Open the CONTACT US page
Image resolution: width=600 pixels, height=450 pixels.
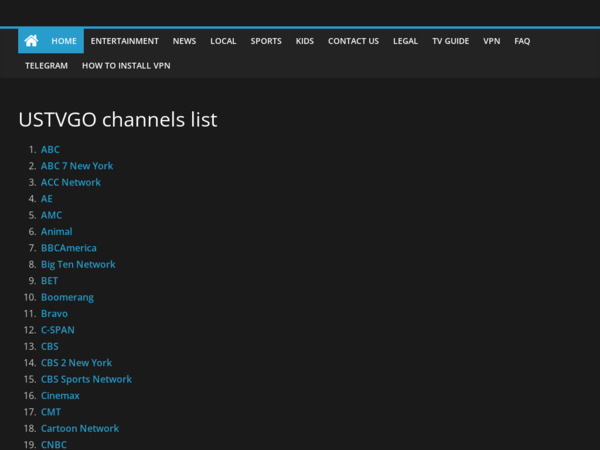coord(353,41)
